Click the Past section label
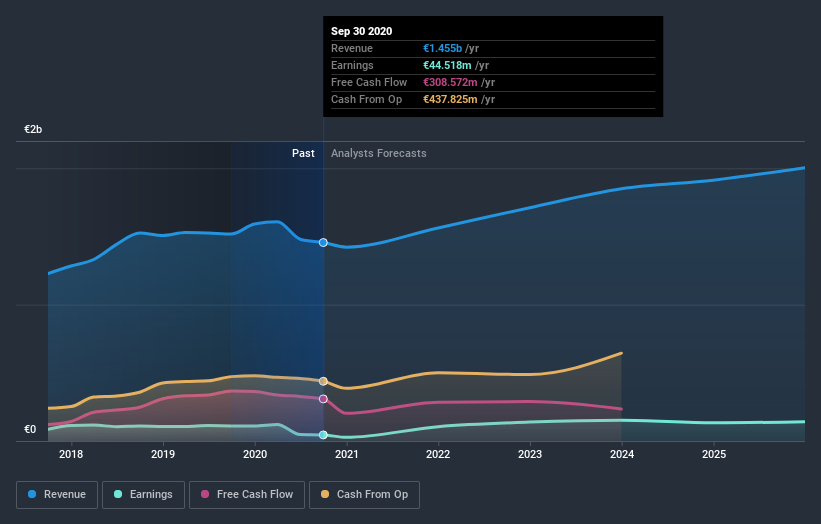Screen dimensions: 821x524 tap(303, 153)
